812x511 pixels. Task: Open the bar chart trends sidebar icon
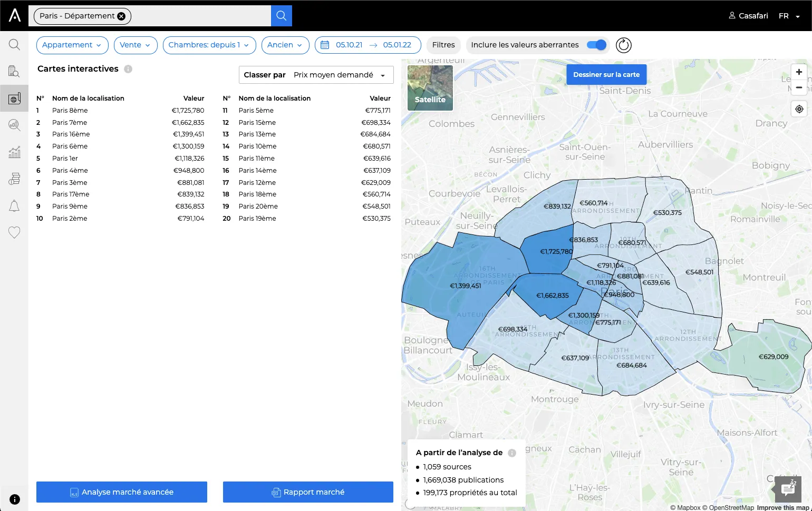14,152
